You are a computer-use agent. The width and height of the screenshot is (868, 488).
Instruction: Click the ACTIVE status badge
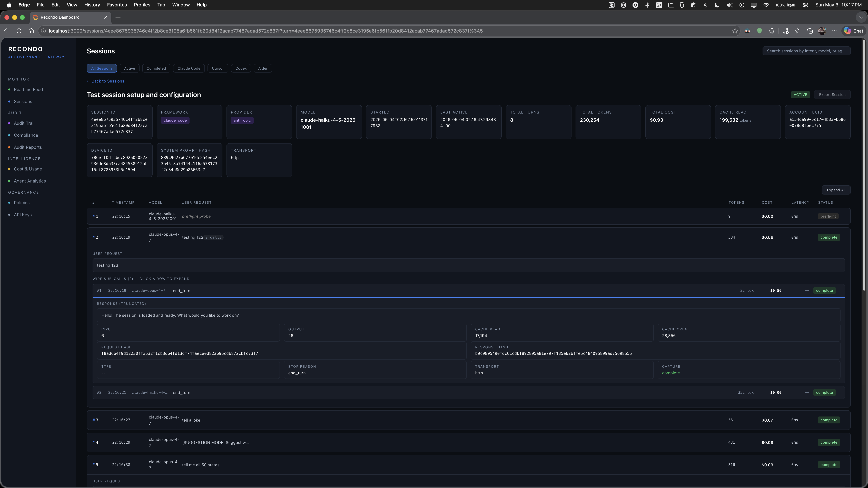(800, 95)
